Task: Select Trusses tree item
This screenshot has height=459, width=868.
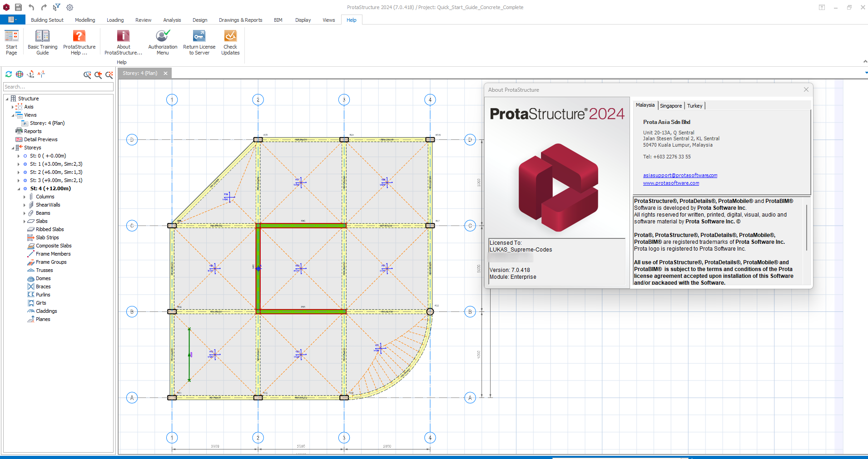Action: tap(44, 270)
